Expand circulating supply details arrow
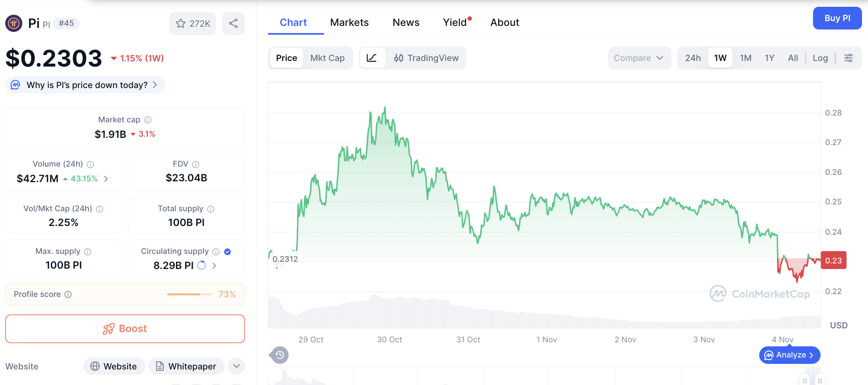The image size is (868, 385). click(214, 265)
